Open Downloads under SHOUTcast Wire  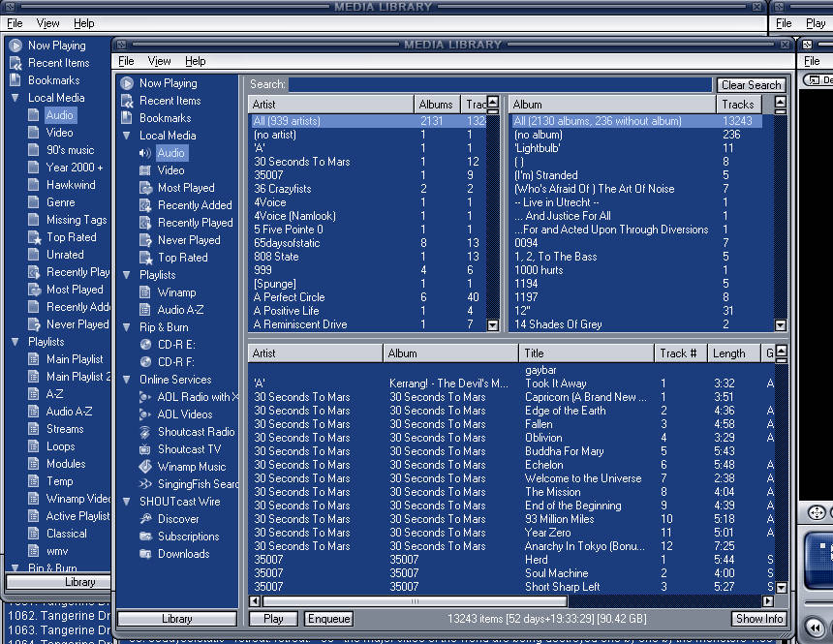(183, 554)
